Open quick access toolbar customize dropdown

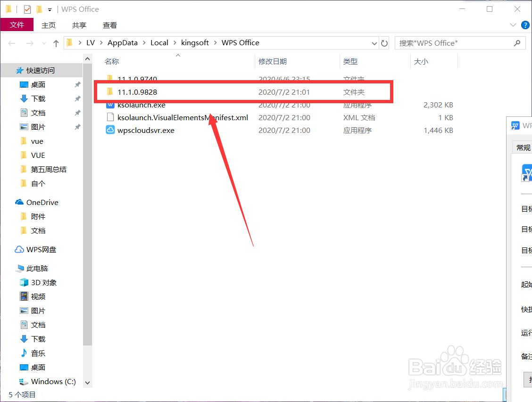point(50,9)
